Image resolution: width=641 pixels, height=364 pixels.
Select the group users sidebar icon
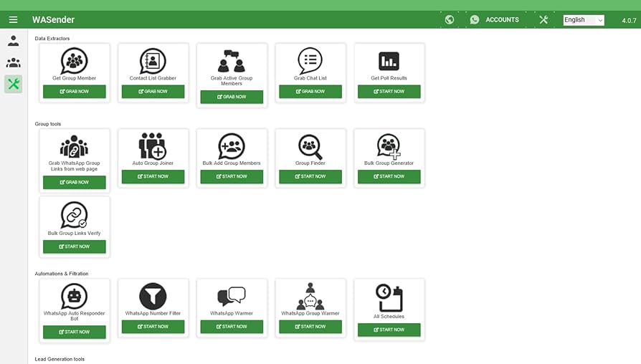coord(13,62)
